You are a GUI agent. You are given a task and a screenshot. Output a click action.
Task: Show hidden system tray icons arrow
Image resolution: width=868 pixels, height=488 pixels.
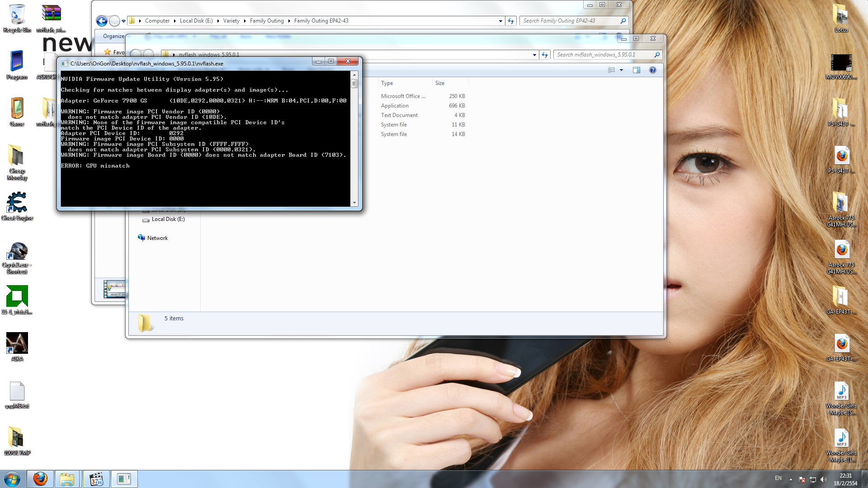point(791,479)
